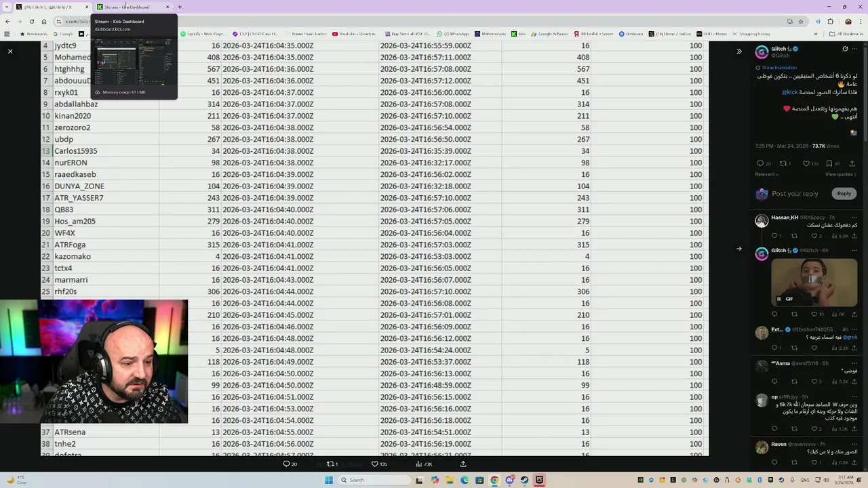Viewport: 868px width, 488px height.
Task: Go back in browser history
Action: click(7, 21)
